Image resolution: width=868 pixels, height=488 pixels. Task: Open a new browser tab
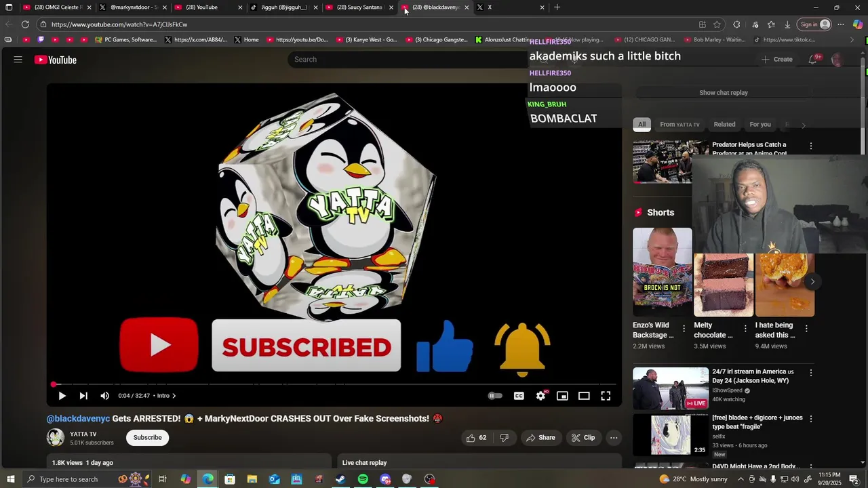(557, 7)
